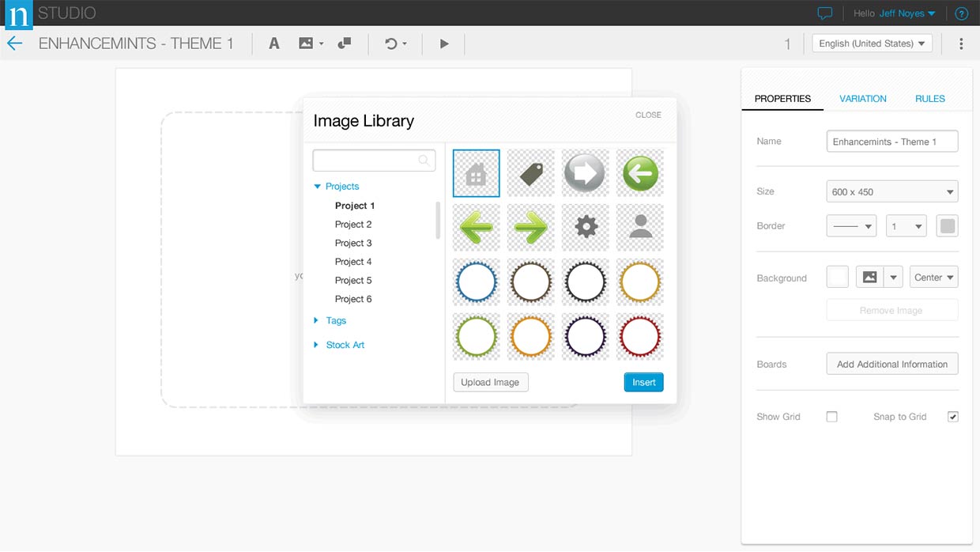Pick the background color swatch
The width and height of the screenshot is (980, 552).
[x=837, y=278]
